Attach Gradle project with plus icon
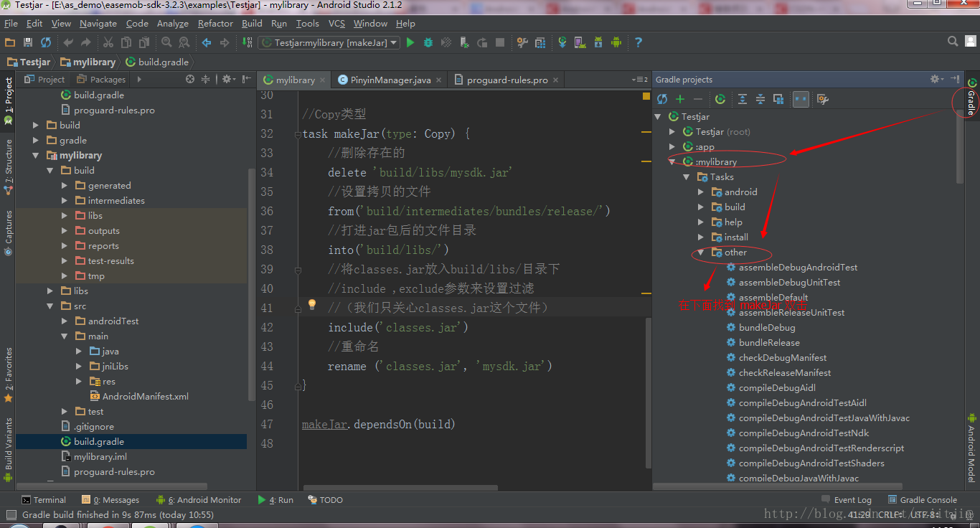Image resolution: width=980 pixels, height=528 pixels. click(x=680, y=99)
